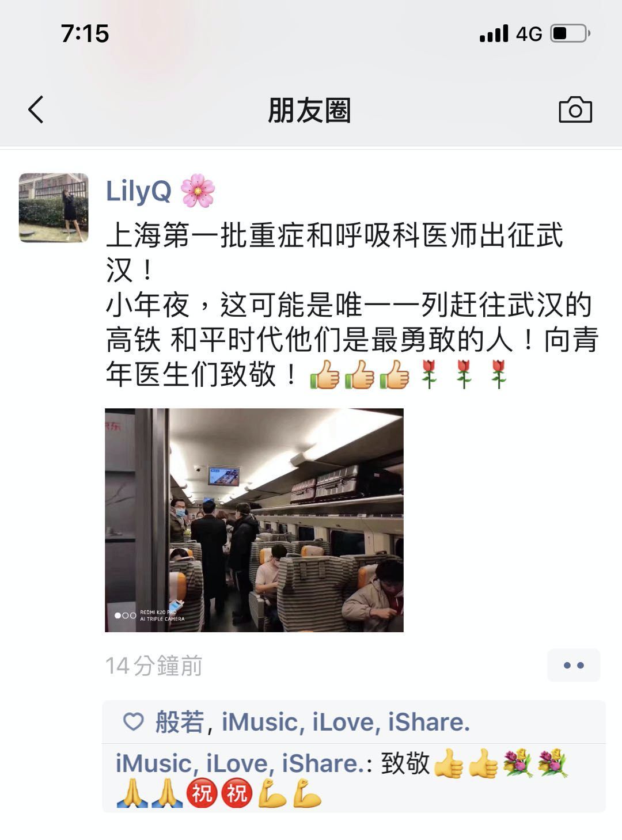
Task: Tap the thumbs-up emojis in the post
Action: pyautogui.click(x=360, y=374)
